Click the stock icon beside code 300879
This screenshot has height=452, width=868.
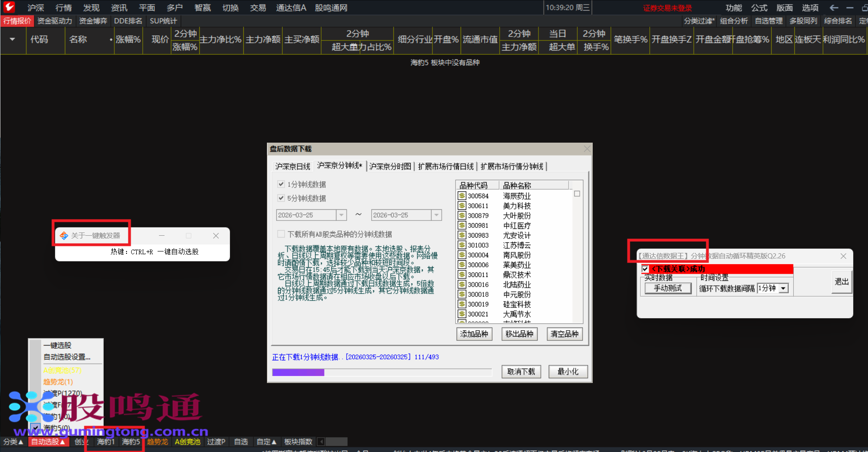(x=462, y=215)
